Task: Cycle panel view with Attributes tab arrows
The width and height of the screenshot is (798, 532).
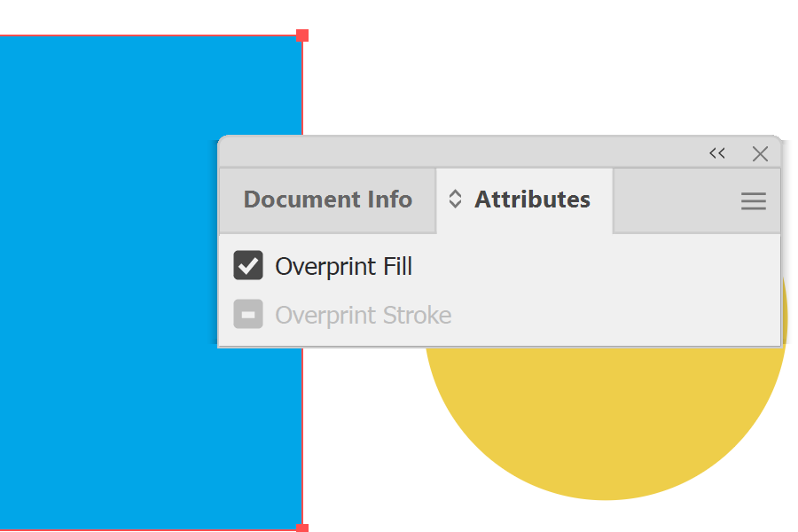Action: [x=455, y=199]
